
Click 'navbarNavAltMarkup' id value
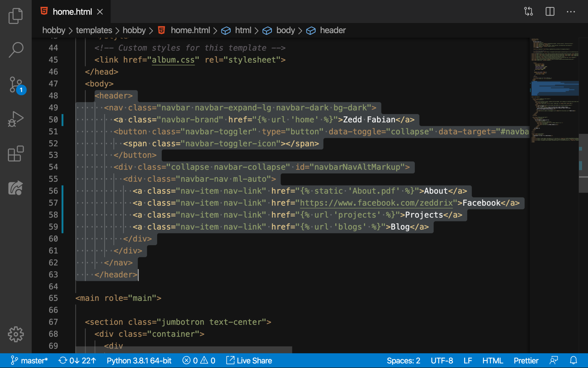(357, 167)
